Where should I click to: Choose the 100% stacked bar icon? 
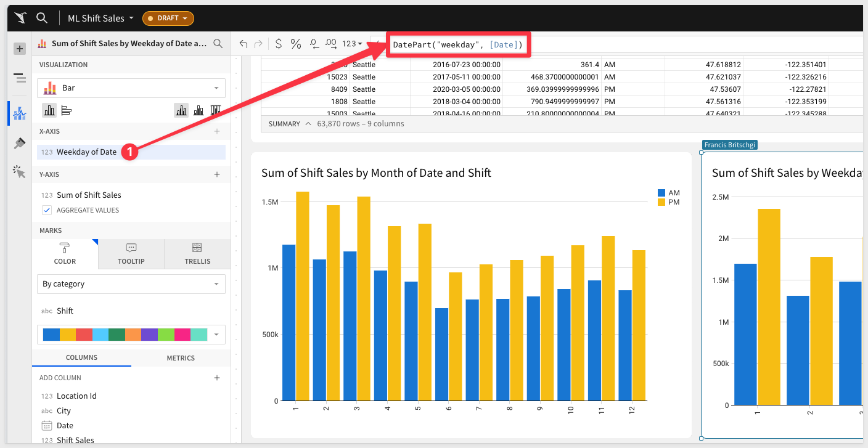(216, 110)
